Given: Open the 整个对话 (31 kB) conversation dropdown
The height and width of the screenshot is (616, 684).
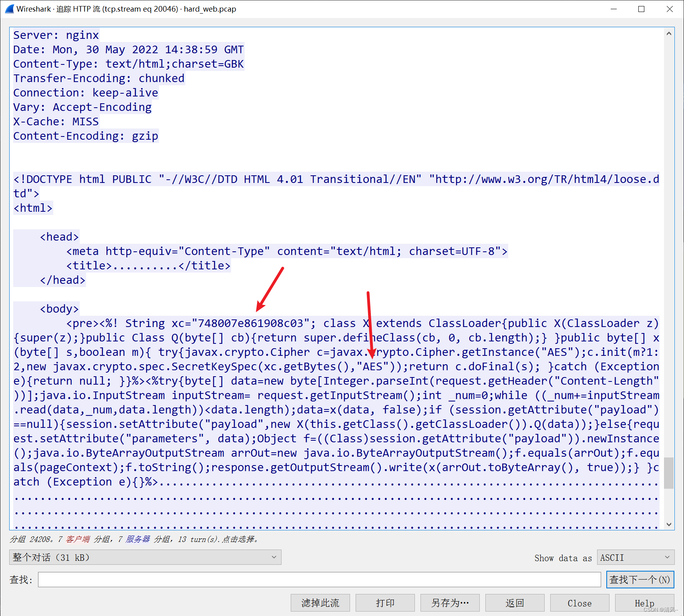Looking at the screenshot, I should pos(145,557).
